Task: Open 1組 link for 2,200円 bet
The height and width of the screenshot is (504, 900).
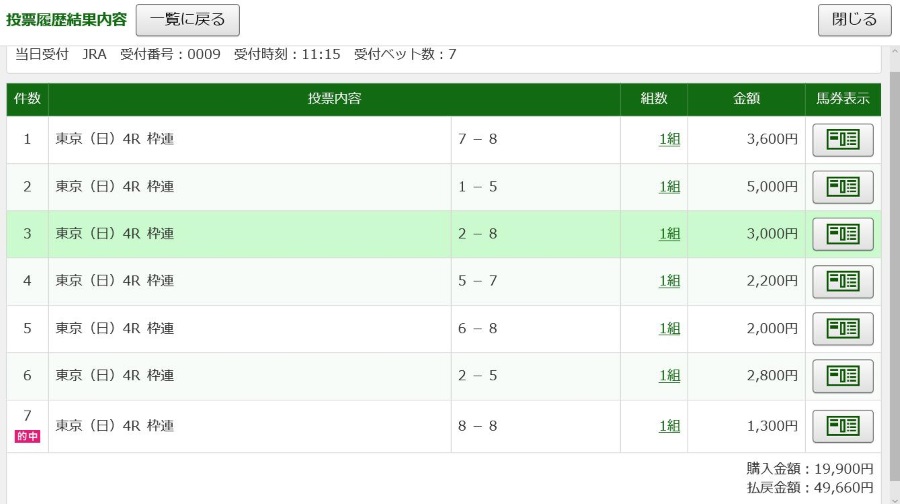Action: point(669,281)
